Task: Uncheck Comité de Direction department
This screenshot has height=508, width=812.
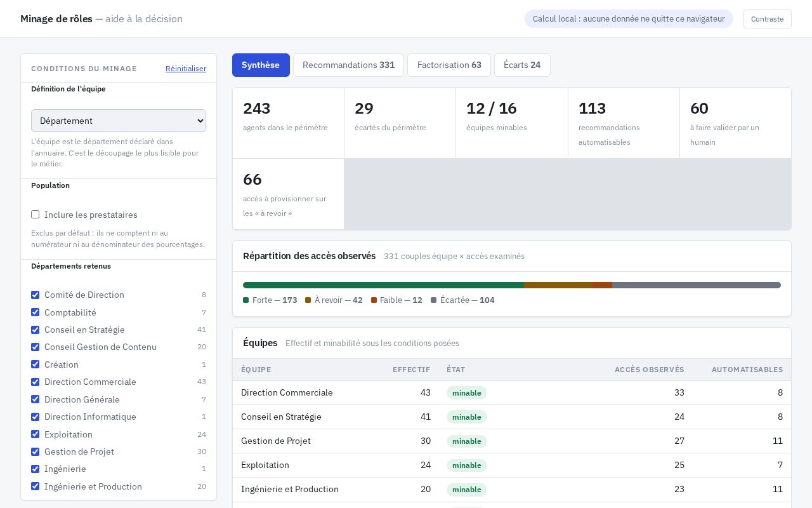Action: coord(35,295)
